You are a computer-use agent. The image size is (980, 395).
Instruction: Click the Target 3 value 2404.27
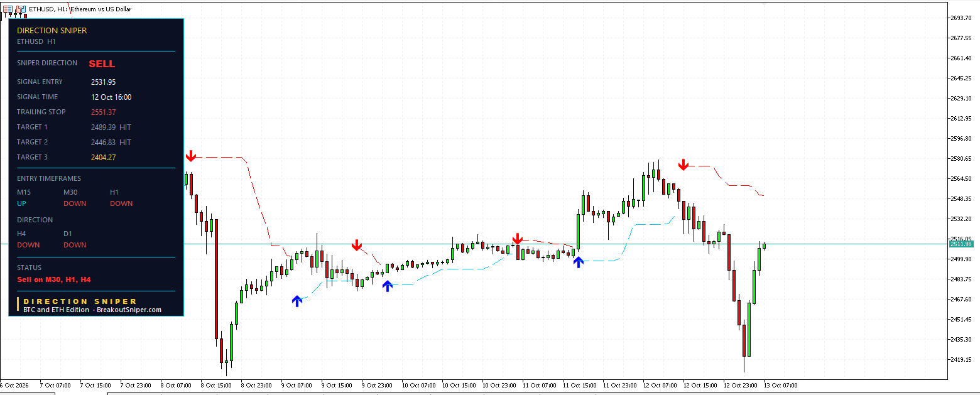coord(103,157)
